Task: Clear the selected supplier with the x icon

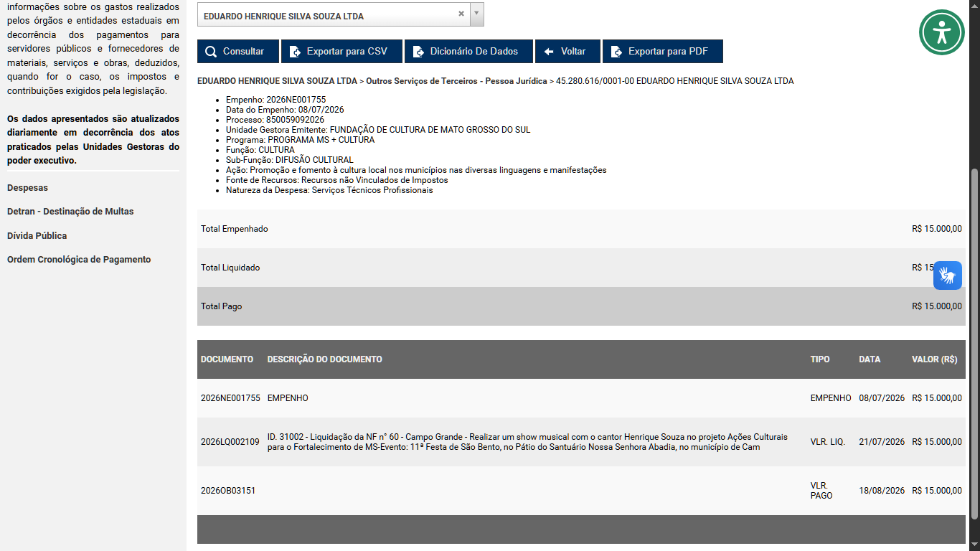Action: pyautogui.click(x=461, y=14)
